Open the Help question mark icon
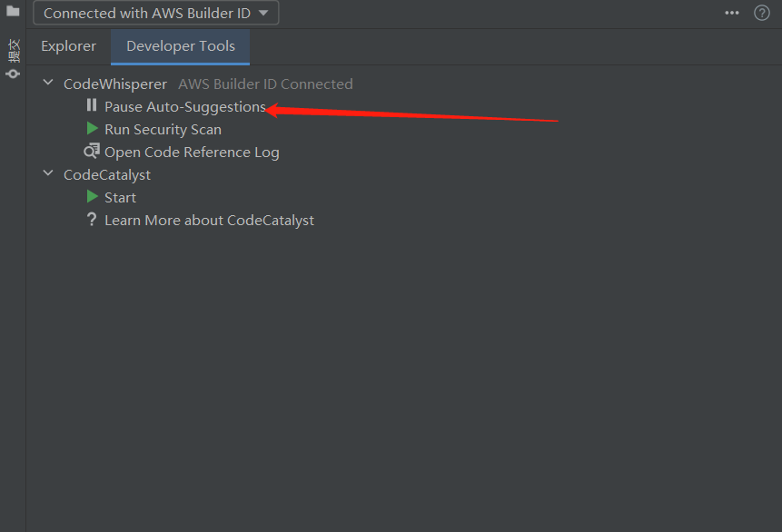Viewport: 782px width, 532px height. 762,13
